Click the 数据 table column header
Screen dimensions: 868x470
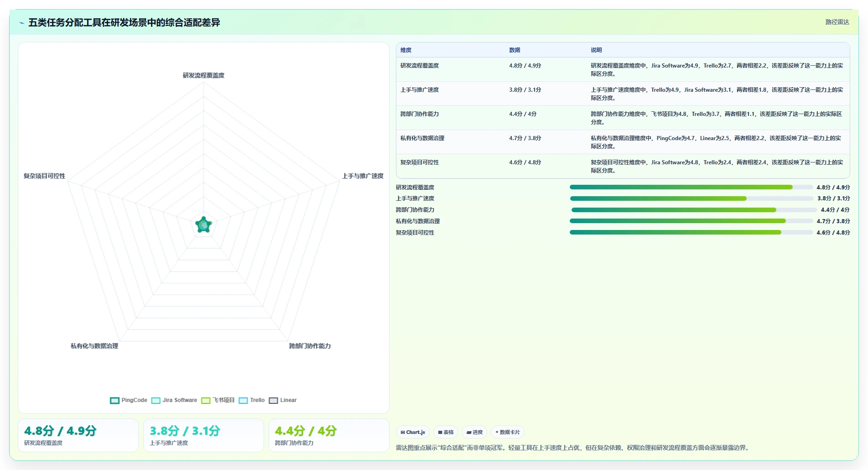tap(515, 50)
